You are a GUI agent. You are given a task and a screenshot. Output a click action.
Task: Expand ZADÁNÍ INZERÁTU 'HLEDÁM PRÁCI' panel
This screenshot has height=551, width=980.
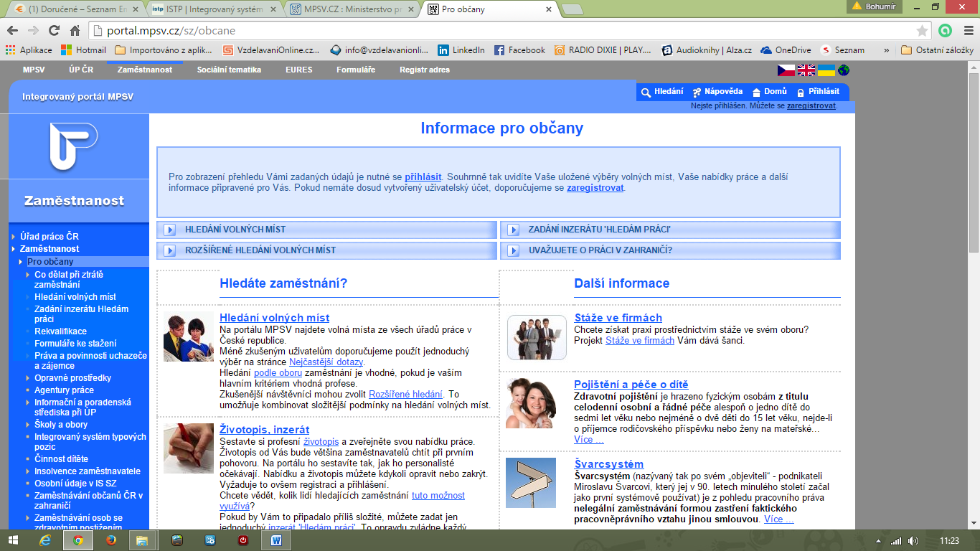click(670, 230)
